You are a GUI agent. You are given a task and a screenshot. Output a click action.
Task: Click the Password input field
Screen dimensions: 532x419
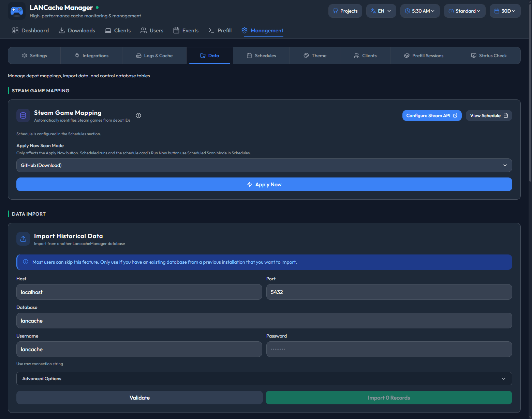pyautogui.click(x=389, y=349)
